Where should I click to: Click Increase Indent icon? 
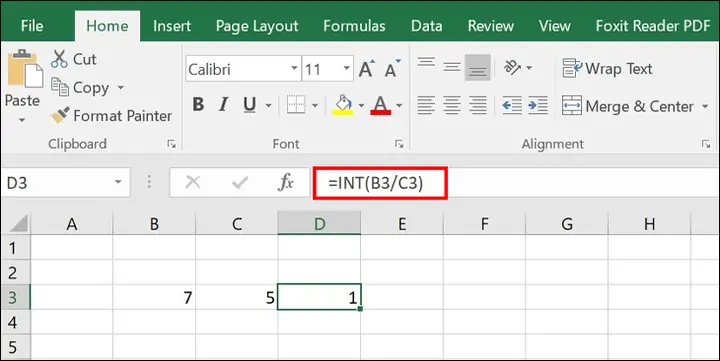point(538,106)
